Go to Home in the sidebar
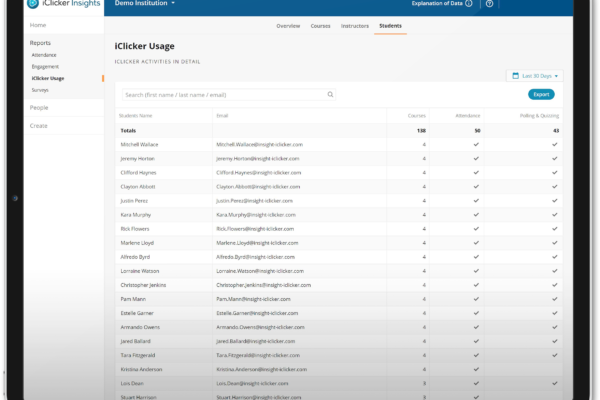Image resolution: width=600 pixels, height=400 pixels. tap(38, 25)
